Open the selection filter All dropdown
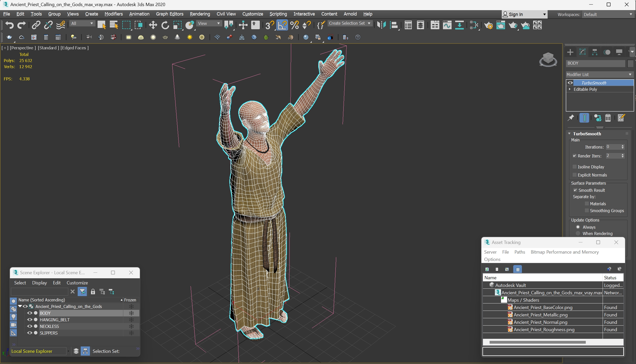 coord(82,23)
